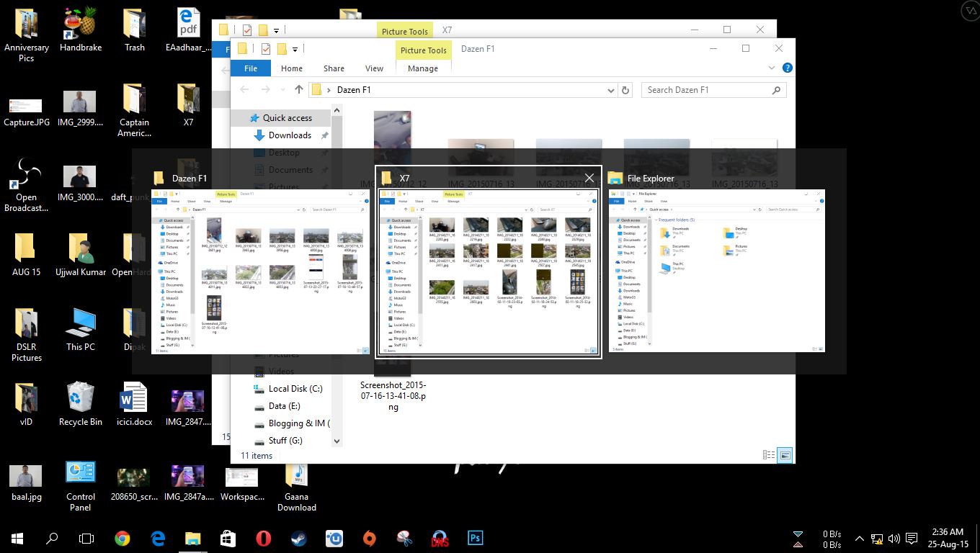Click Dazen F1 in the address bar breadcrumb
Screen dimensions: 980x553
click(354, 89)
